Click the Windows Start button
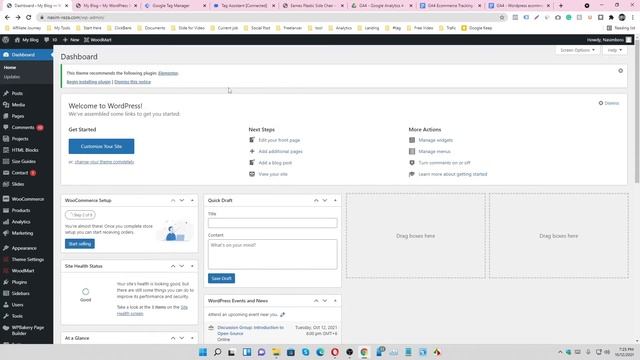 click(203, 352)
